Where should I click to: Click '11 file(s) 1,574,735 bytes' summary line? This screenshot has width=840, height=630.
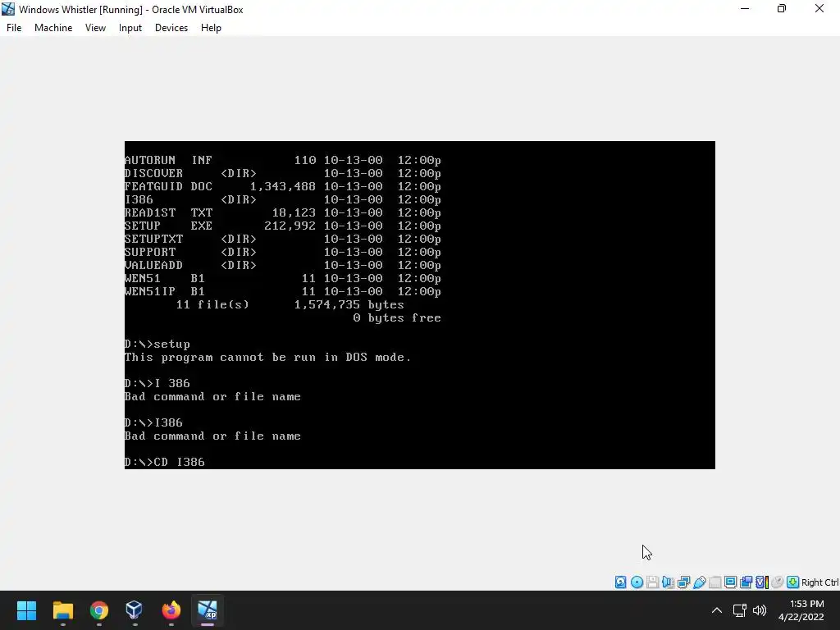[290, 305]
